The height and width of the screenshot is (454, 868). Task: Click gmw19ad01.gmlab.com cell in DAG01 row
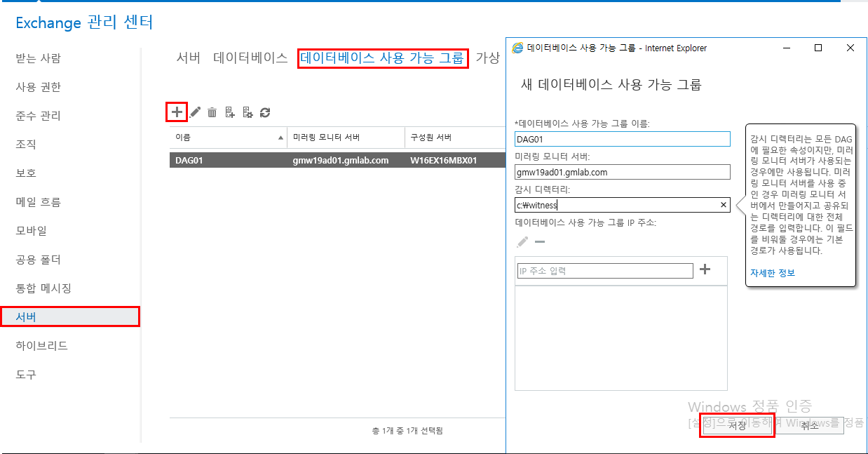click(341, 160)
